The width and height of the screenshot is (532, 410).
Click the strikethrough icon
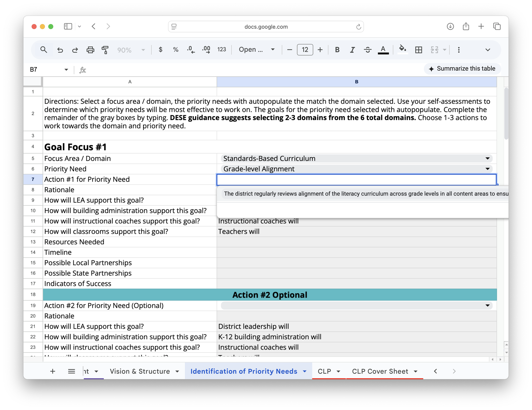point(368,50)
